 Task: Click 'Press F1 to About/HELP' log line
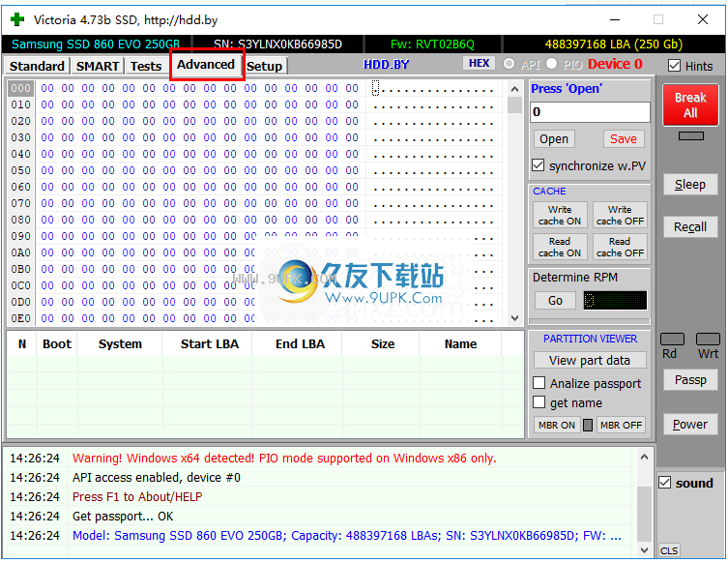click(137, 496)
